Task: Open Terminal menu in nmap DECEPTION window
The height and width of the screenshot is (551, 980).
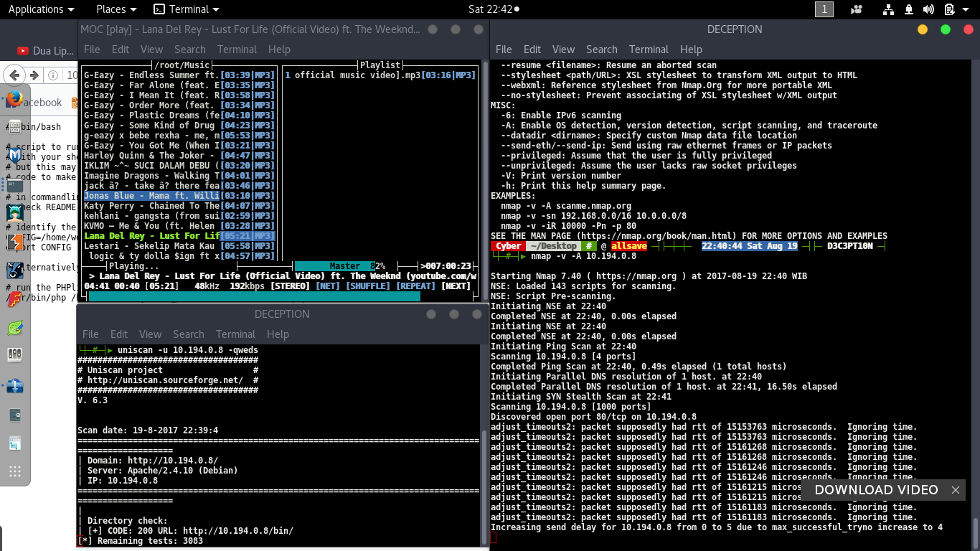Action: click(649, 50)
